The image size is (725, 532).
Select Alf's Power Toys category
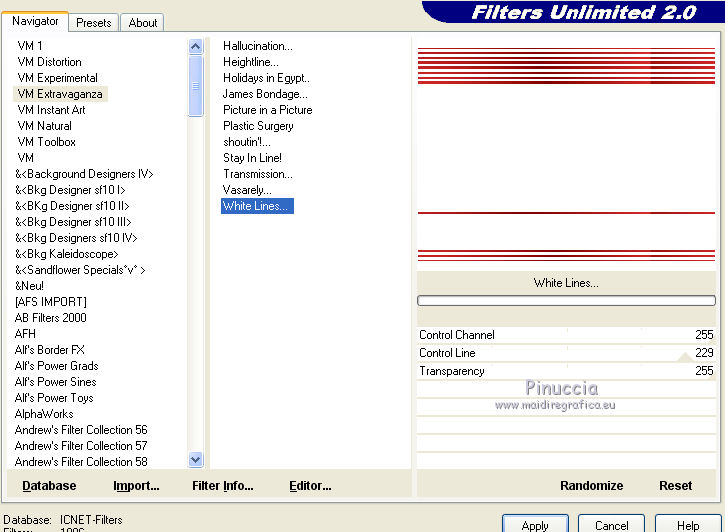[54, 398]
